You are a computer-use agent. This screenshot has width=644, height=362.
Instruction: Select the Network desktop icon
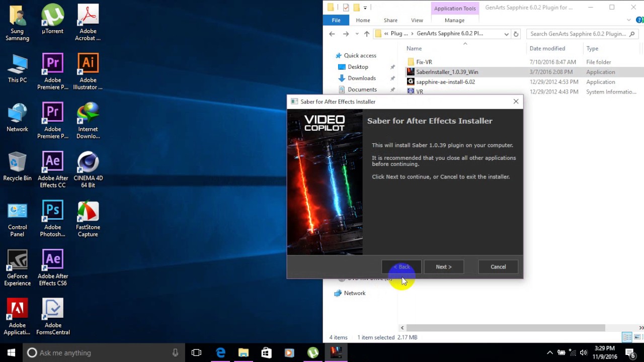(17, 117)
